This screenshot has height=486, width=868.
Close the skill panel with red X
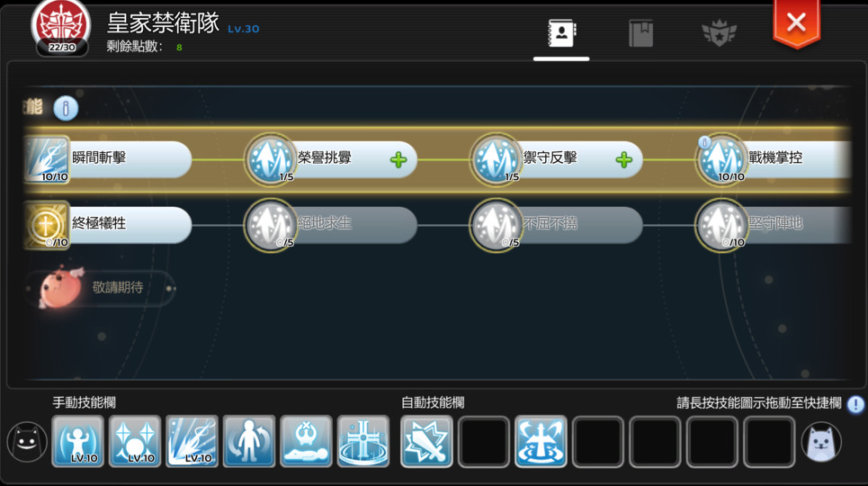tap(796, 23)
